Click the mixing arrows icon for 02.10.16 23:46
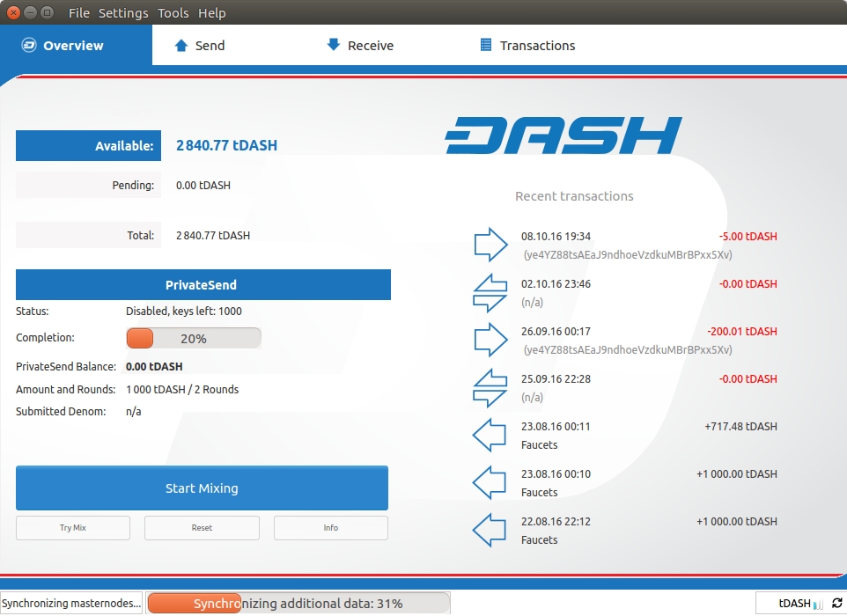 click(490, 293)
